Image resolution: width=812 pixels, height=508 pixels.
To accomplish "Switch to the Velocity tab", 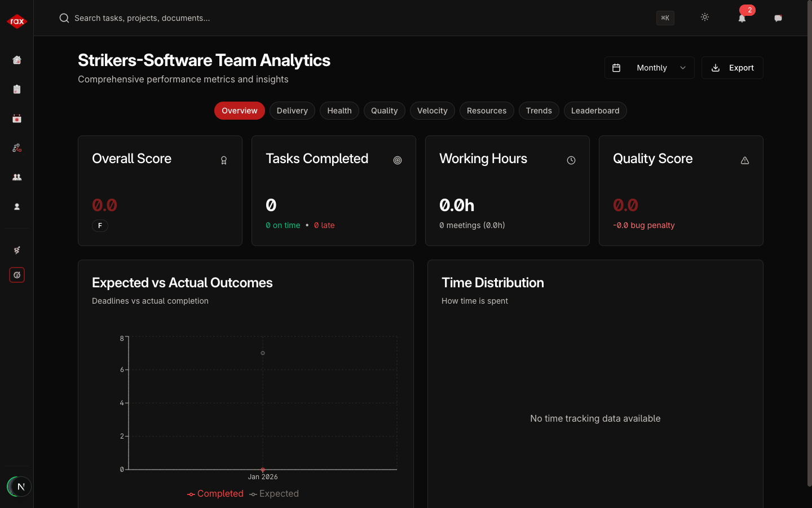I will pyautogui.click(x=432, y=111).
